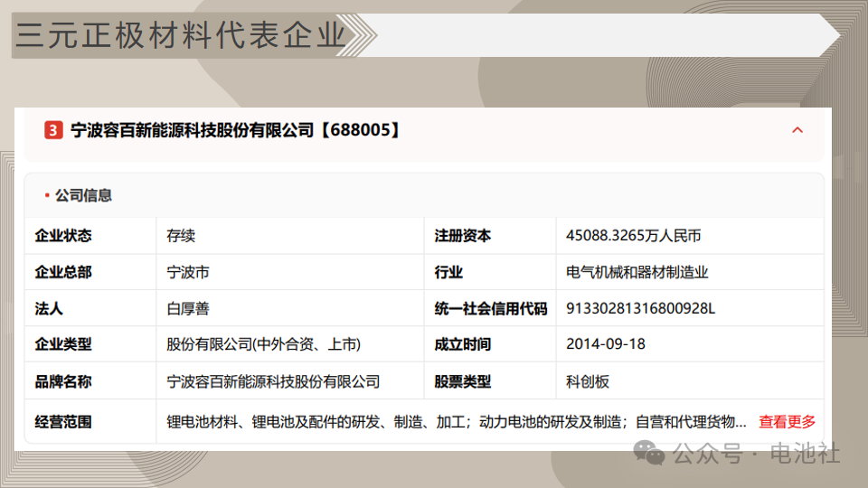Select the 宁波市 headquarters value
The image size is (868, 488).
pyautogui.click(x=188, y=272)
